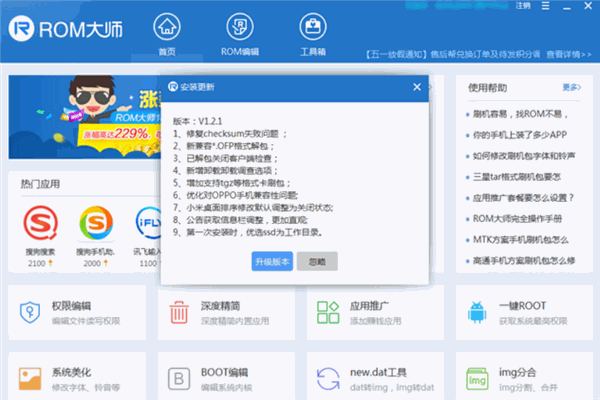Open help article MTK方案手机刷机包

[520, 240]
